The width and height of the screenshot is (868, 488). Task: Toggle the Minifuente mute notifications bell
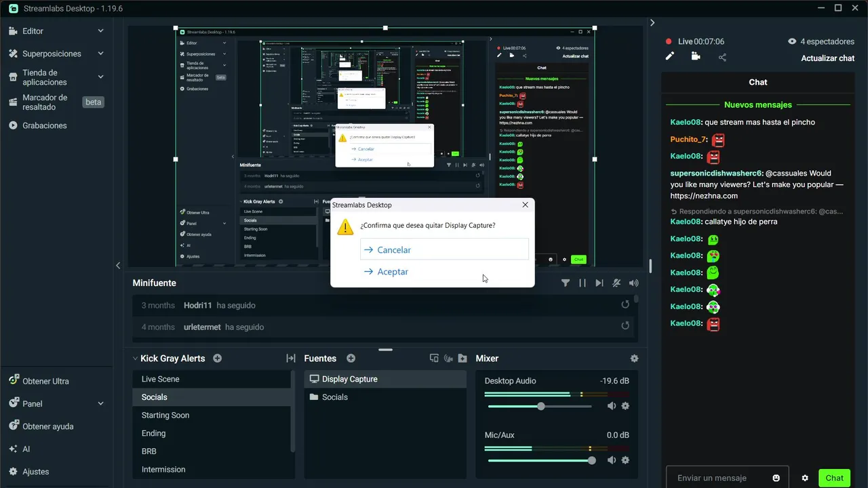tap(616, 283)
